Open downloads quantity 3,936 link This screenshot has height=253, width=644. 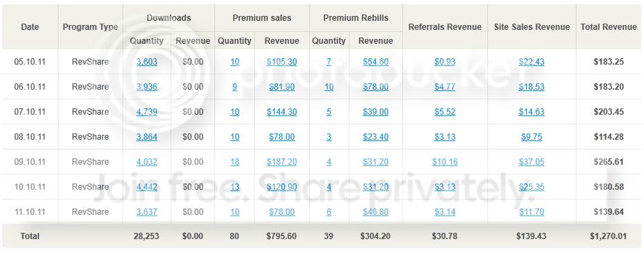147,87
